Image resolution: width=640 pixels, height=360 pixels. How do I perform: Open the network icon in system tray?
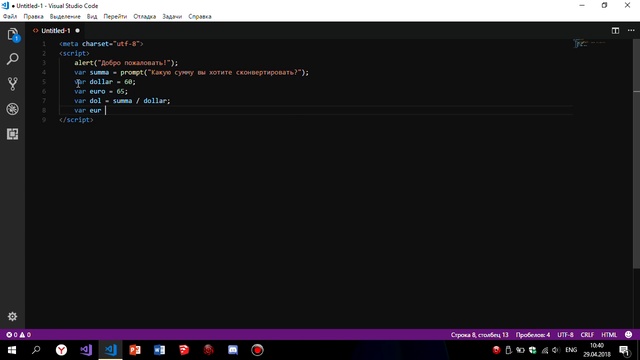click(544, 350)
